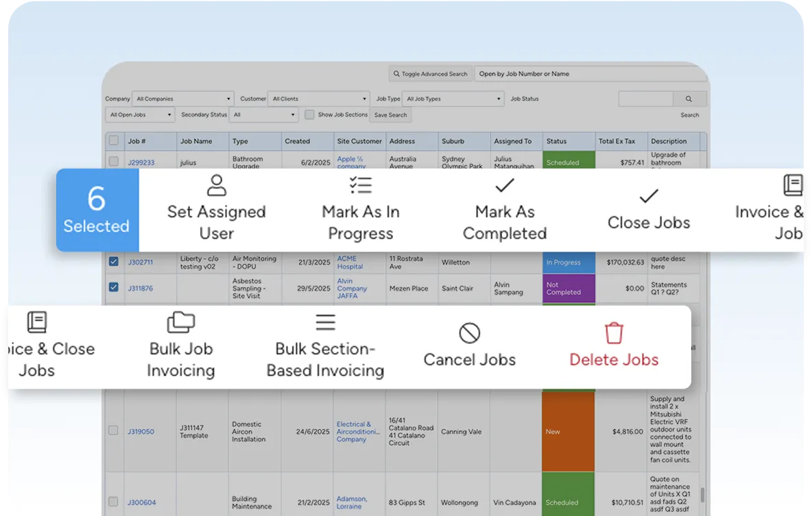Open job link J302711
Screen dimensions: 812x516
click(141, 262)
